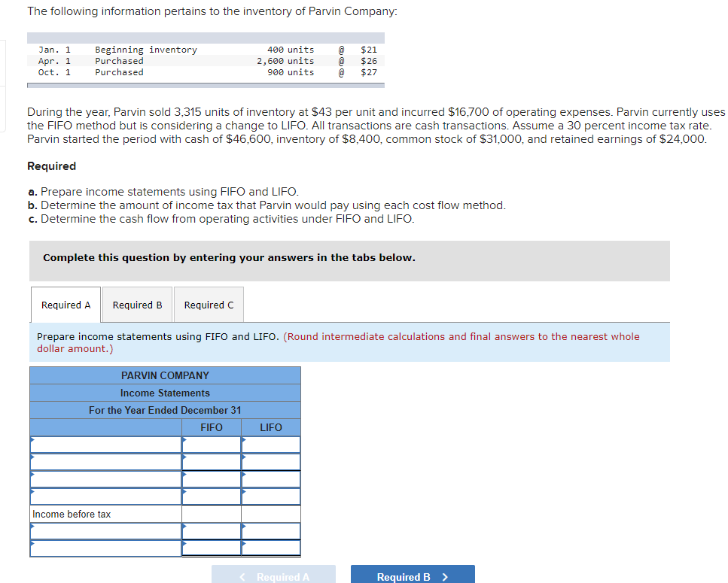
Task: Click the FIFO column header
Action: coord(212,427)
